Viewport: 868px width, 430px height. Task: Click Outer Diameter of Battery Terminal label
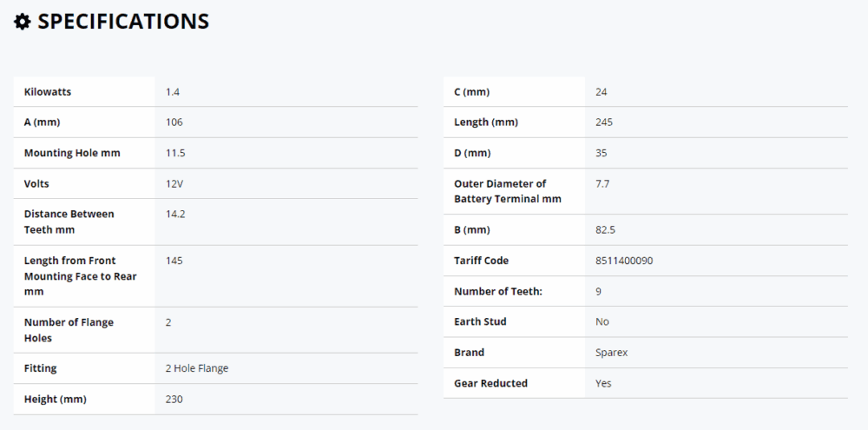pyautogui.click(x=508, y=191)
